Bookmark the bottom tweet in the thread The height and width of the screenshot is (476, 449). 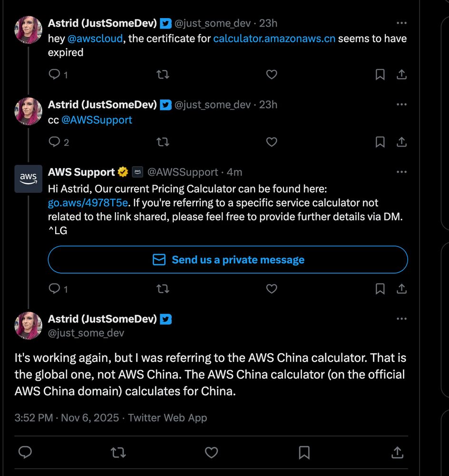pos(304,453)
